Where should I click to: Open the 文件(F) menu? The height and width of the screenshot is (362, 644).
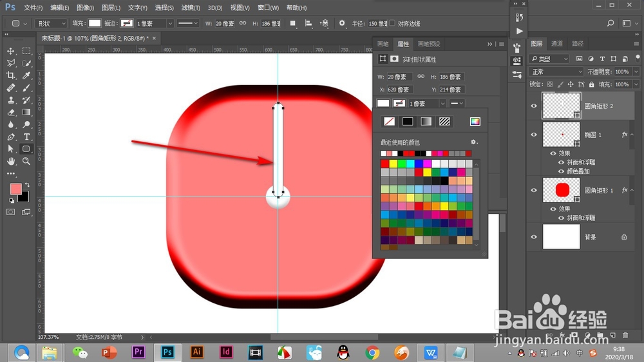click(x=33, y=8)
